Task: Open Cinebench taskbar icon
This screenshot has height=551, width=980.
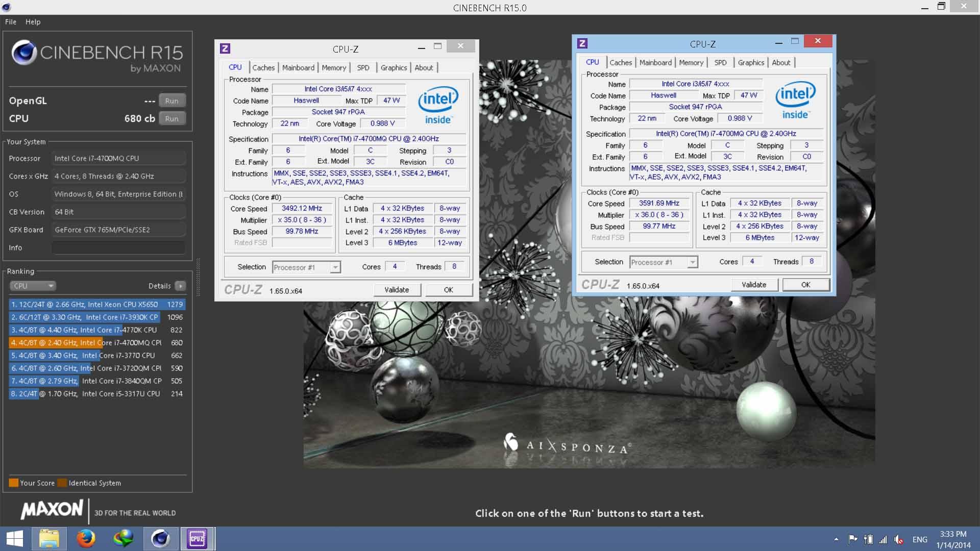Action: point(160,539)
